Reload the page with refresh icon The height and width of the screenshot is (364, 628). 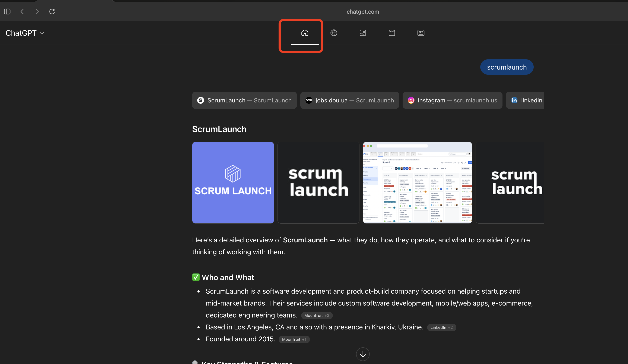pos(52,12)
